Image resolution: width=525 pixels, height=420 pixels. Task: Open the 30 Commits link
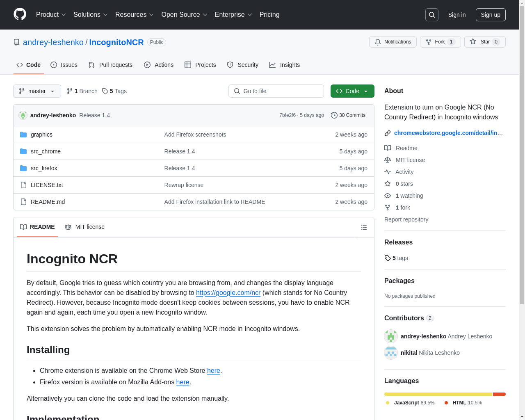pos(348,115)
